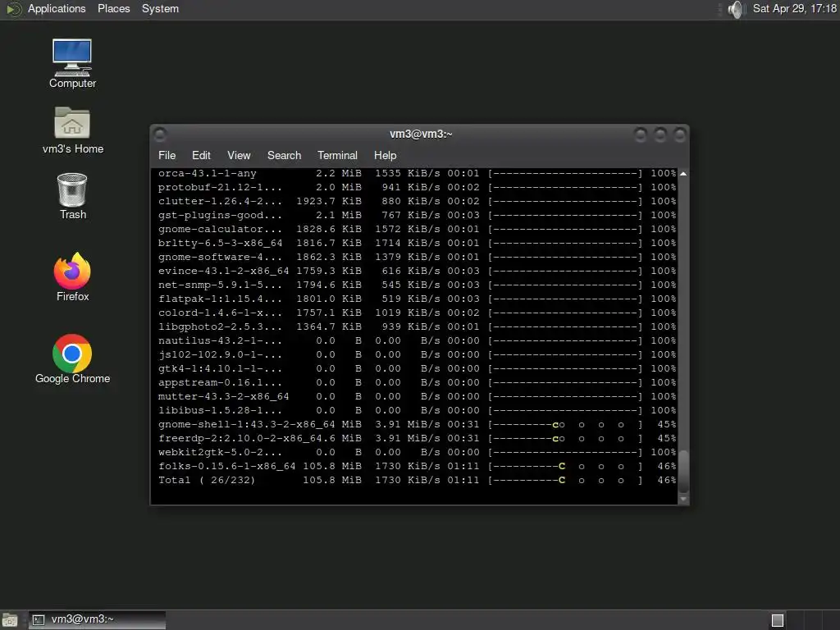Click the evince-43.1-2-x86_64 line

[x=417, y=271]
